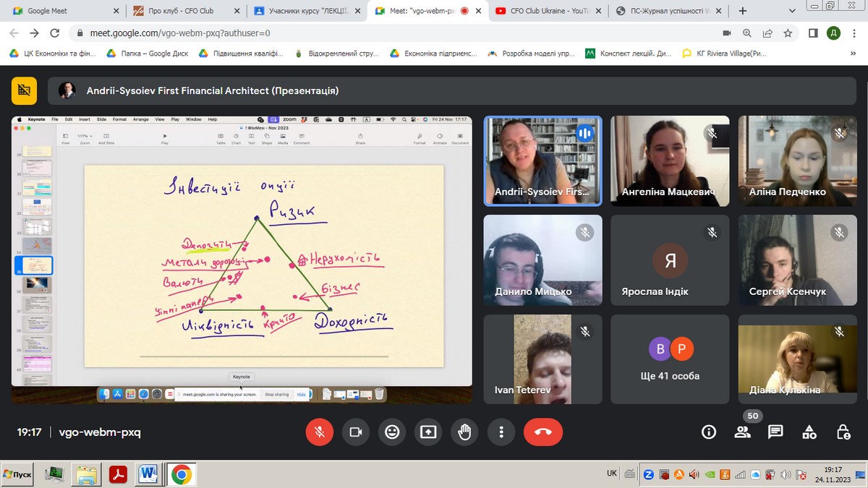The height and width of the screenshot is (488, 868).
Task: Open Chrome's three-dot menu
Action: (854, 33)
